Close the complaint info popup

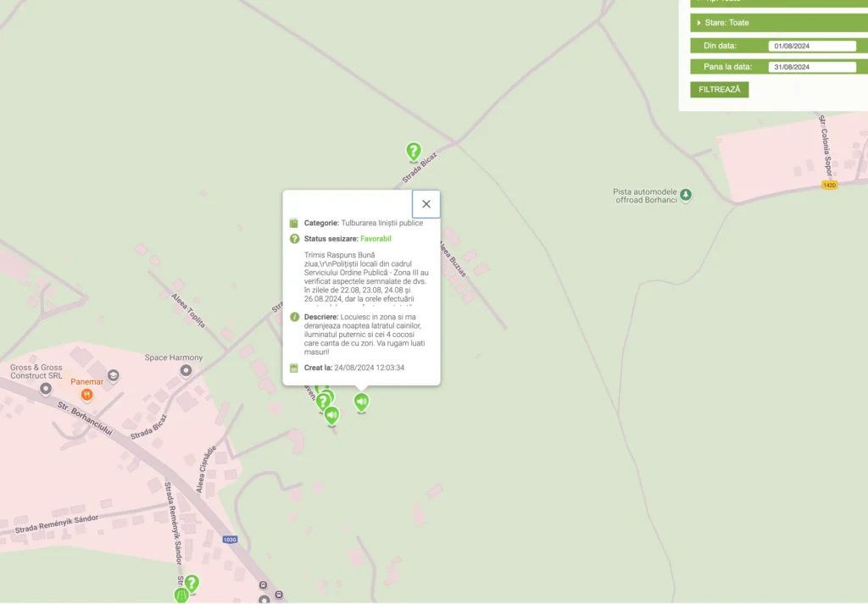click(x=426, y=204)
